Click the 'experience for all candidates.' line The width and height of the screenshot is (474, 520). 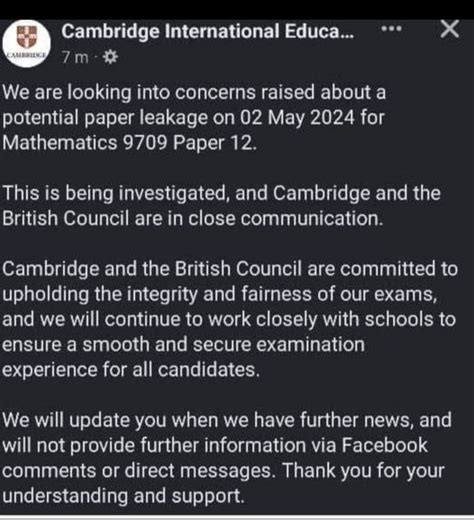coord(131,370)
